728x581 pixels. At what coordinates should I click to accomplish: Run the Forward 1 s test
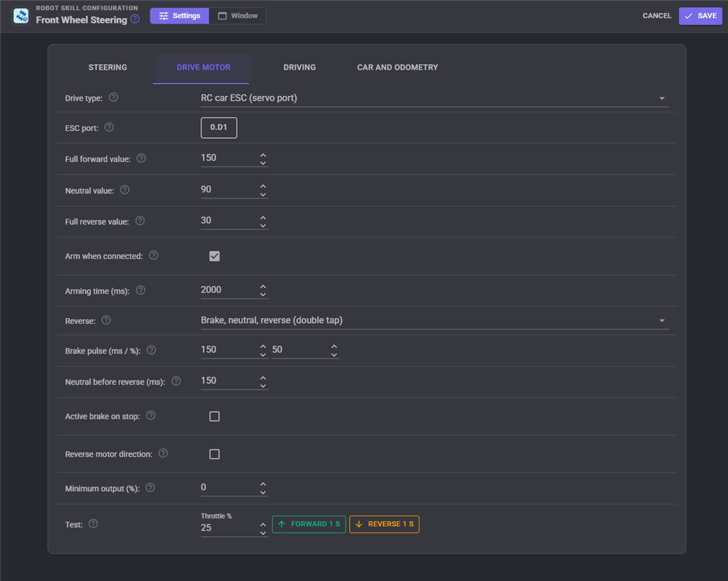[309, 524]
